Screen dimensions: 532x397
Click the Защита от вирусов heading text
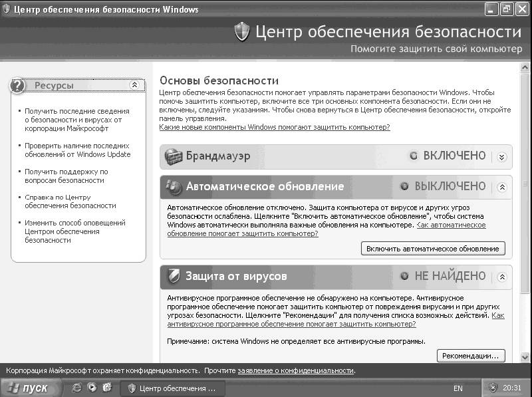[236, 276]
